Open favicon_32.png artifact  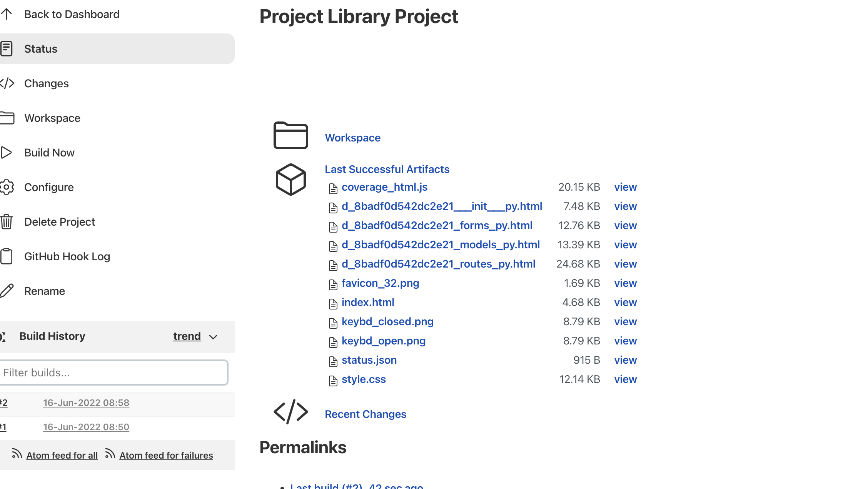[380, 283]
